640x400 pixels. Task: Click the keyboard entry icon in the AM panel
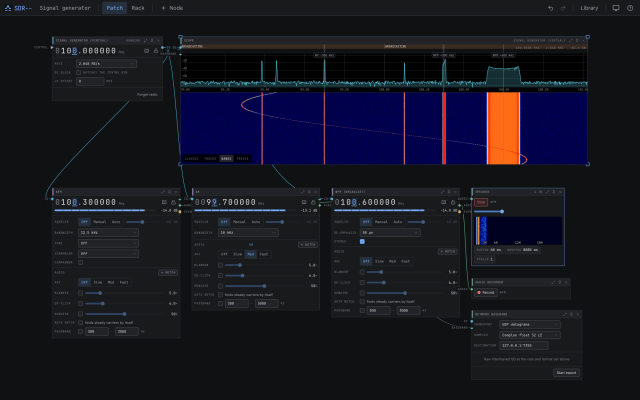pyautogui.click(x=304, y=202)
